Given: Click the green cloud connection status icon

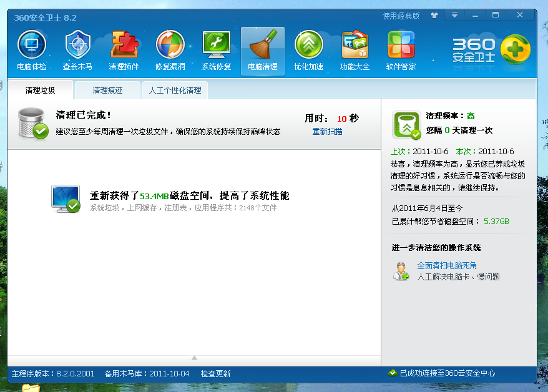Looking at the screenshot, I should coord(393,373).
